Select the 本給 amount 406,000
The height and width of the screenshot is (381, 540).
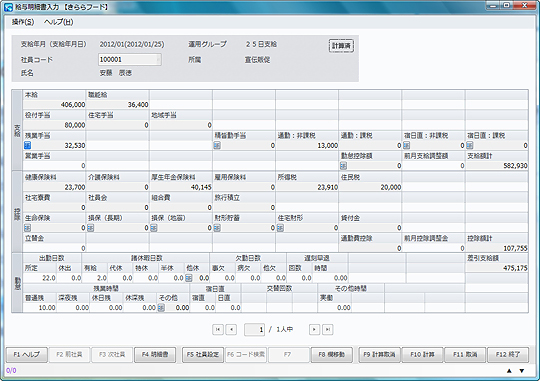click(54, 105)
